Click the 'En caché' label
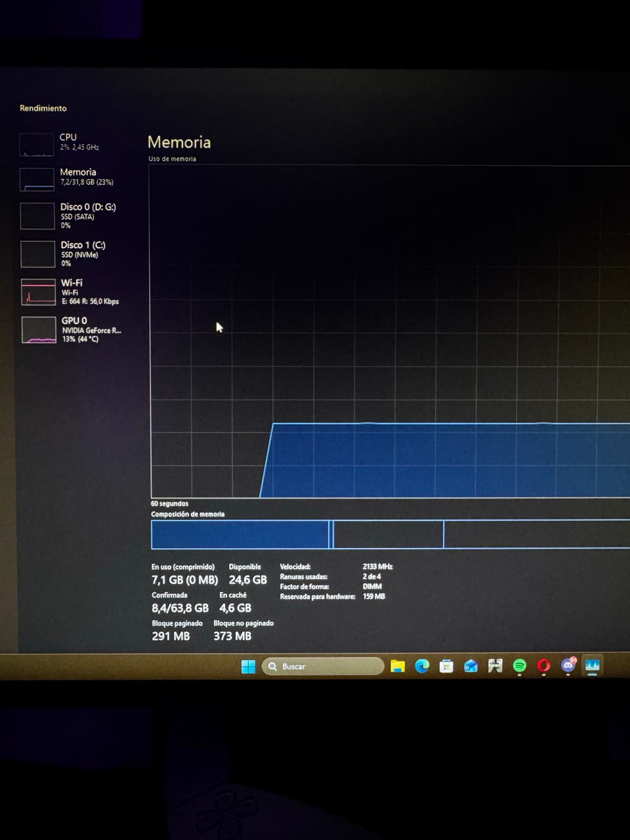The width and height of the screenshot is (630, 840). coord(233,595)
